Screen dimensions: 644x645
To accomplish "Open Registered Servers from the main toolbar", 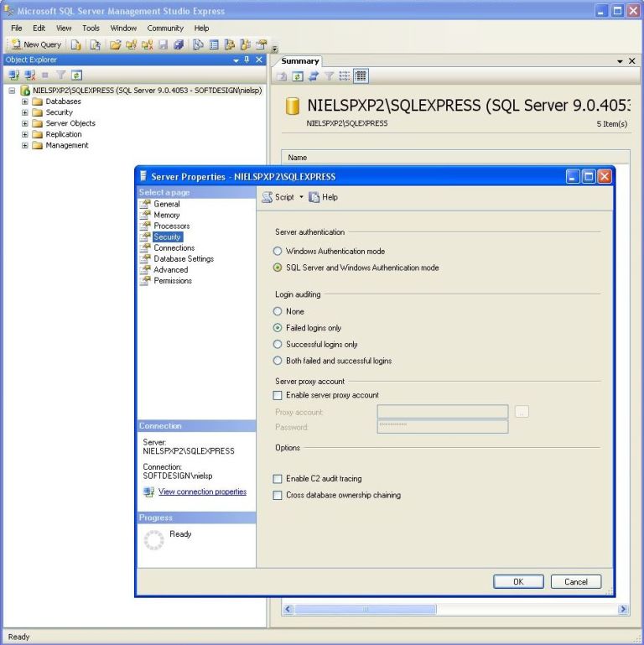I will coord(198,44).
